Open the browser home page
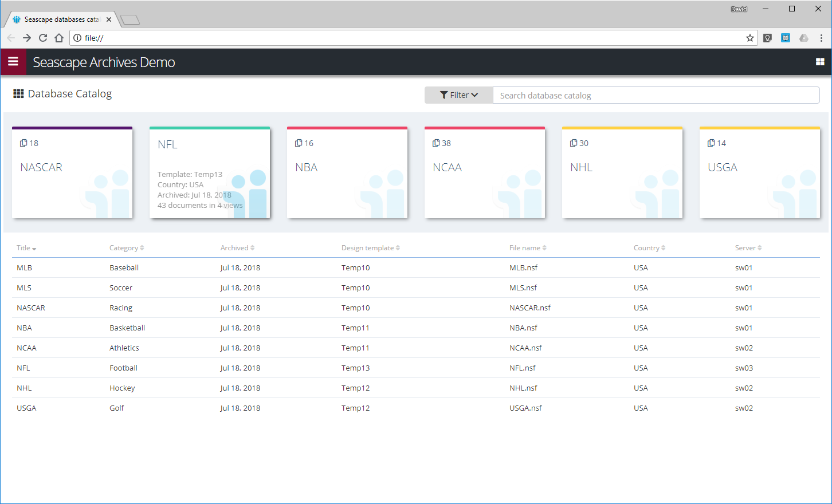 pos(59,38)
